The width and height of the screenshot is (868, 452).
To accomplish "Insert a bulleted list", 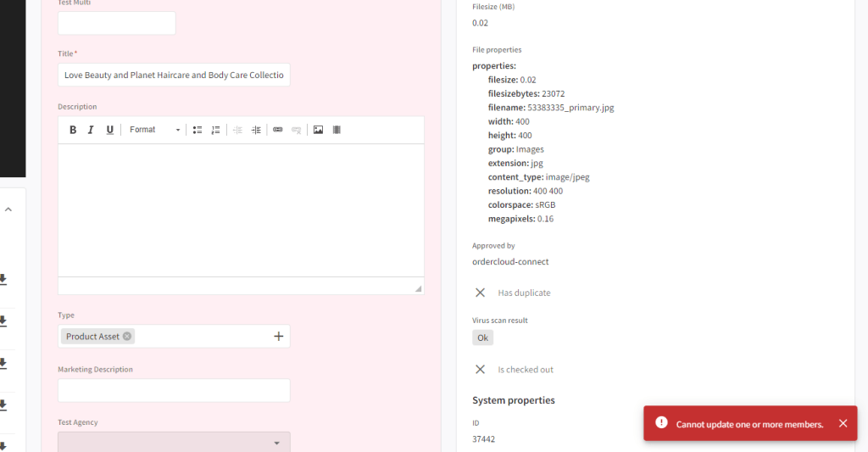I will [x=197, y=130].
